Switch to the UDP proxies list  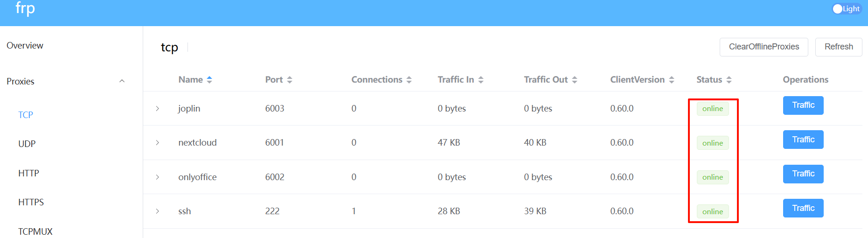point(27,144)
